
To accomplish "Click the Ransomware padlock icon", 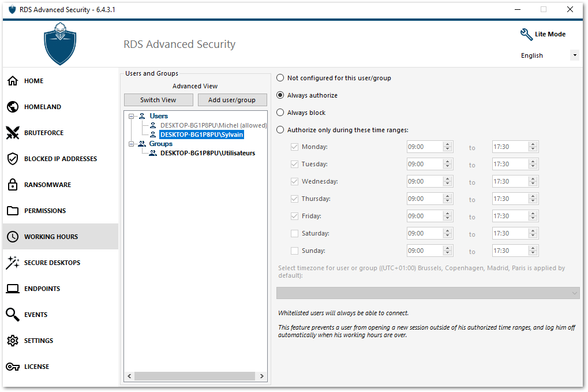I will (x=13, y=185).
